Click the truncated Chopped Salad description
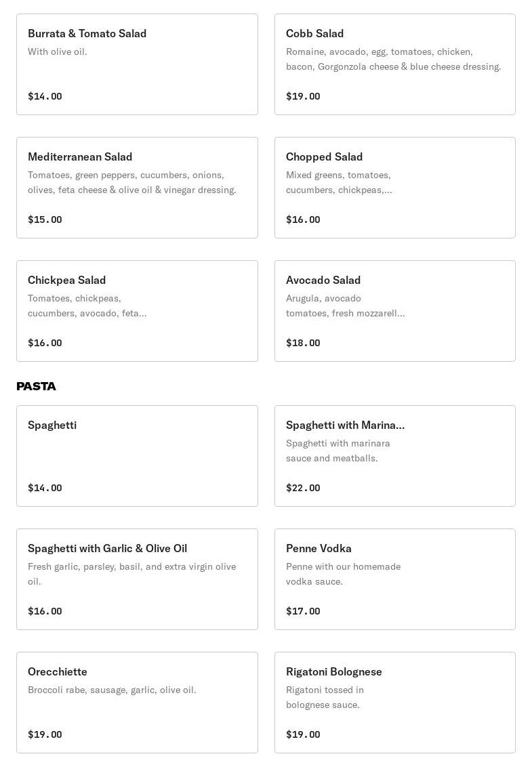The height and width of the screenshot is (771, 532). coord(339,182)
